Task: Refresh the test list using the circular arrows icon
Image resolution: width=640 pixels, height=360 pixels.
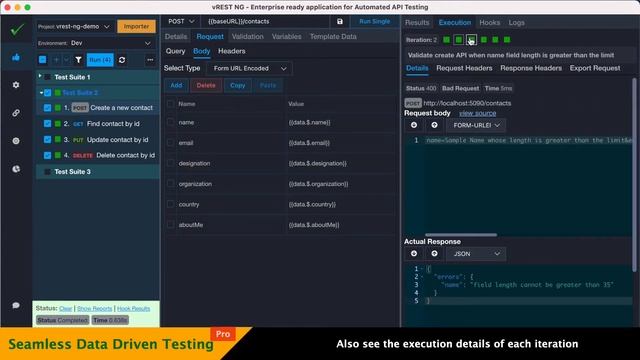Action: [x=122, y=60]
